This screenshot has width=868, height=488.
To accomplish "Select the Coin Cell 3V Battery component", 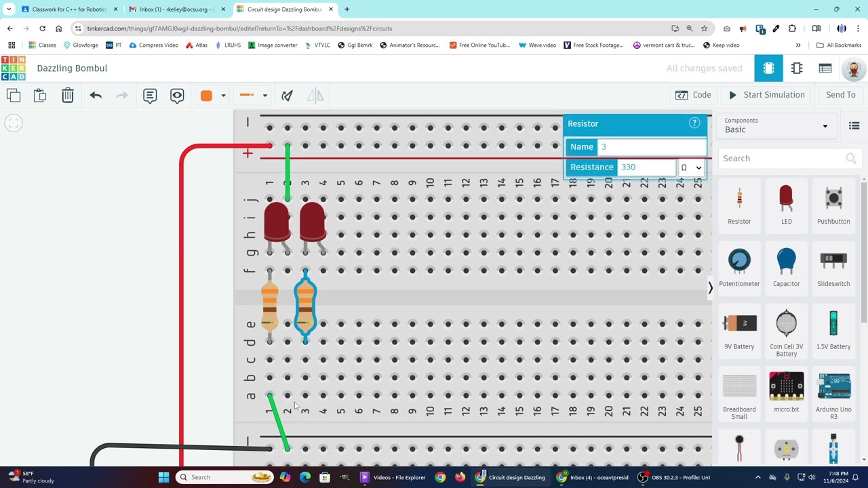I will [786, 331].
